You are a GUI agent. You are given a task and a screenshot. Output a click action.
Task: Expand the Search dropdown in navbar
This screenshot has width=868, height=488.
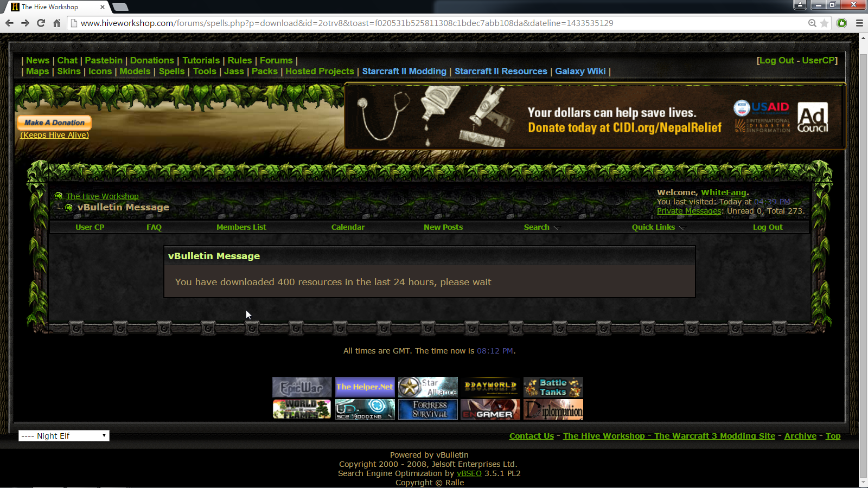(x=541, y=227)
